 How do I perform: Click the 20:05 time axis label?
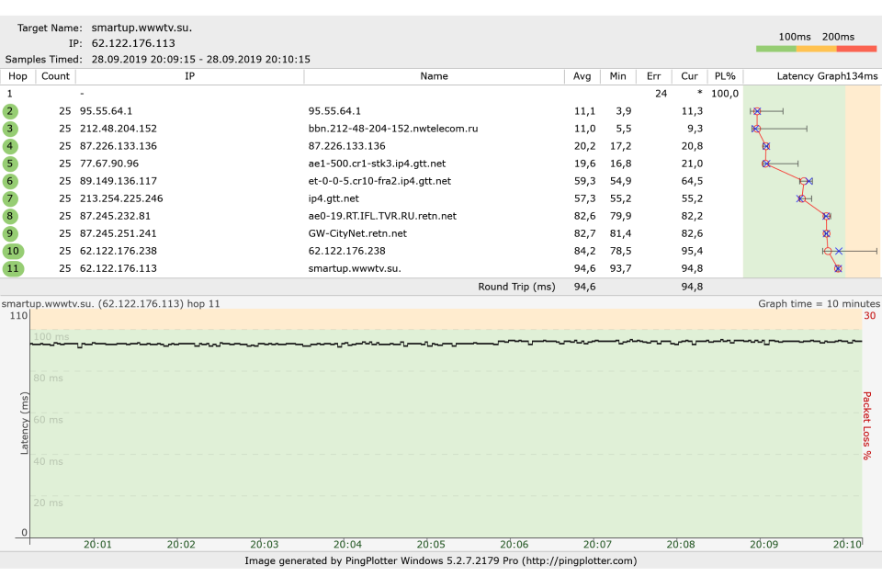pos(431,544)
